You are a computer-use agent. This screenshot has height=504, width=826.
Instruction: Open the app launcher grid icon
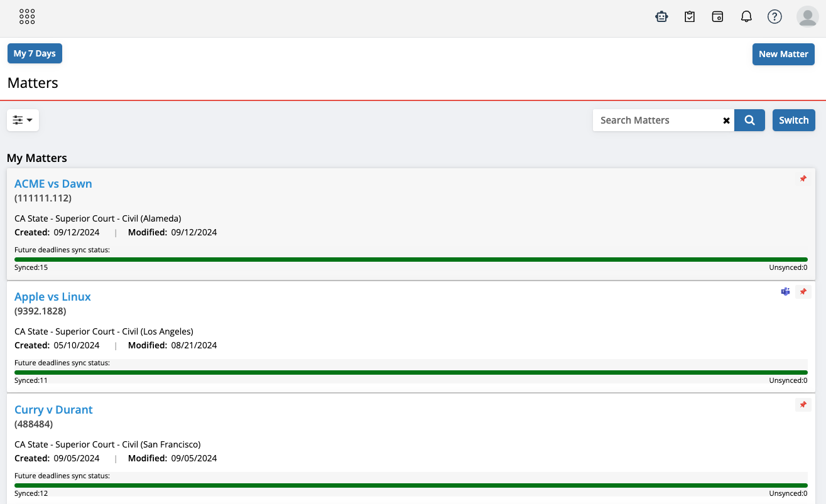coord(27,17)
